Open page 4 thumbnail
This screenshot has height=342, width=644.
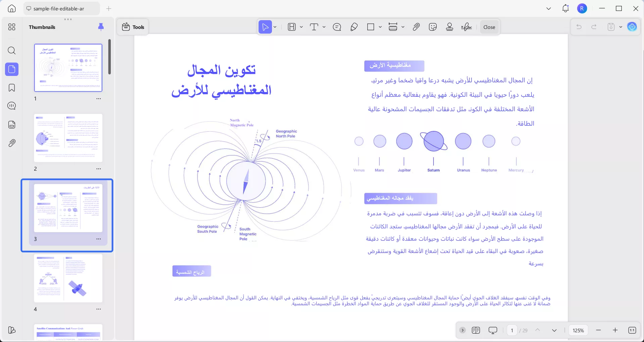click(x=68, y=279)
